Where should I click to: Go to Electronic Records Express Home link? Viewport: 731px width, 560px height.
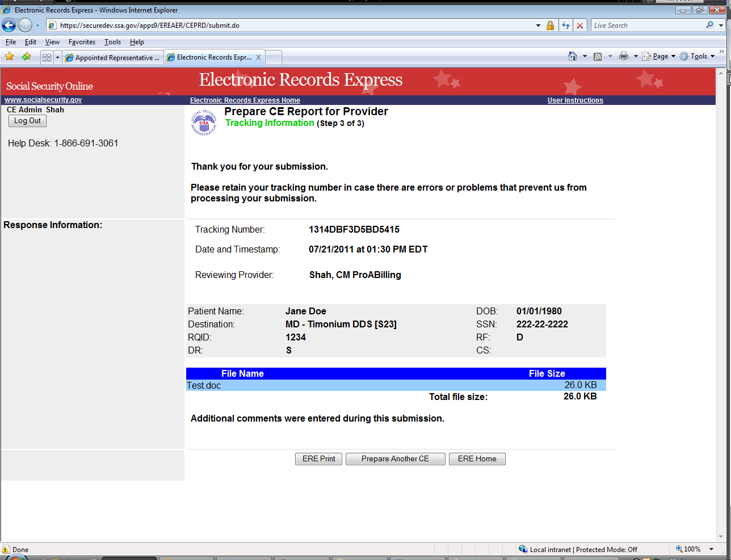click(245, 100)
